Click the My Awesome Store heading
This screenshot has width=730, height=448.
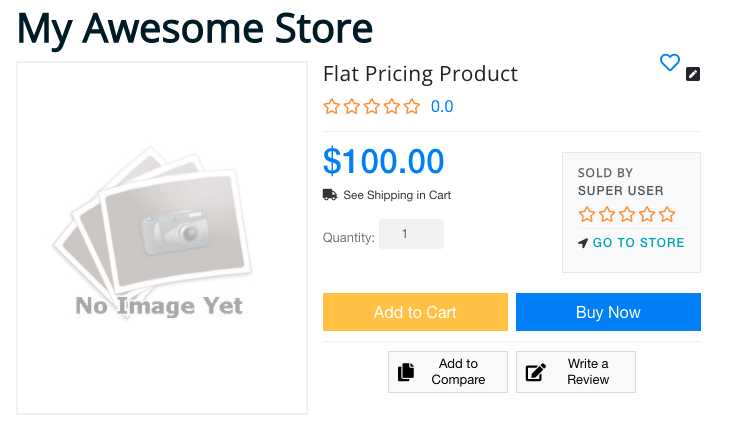tap(195, 28)
